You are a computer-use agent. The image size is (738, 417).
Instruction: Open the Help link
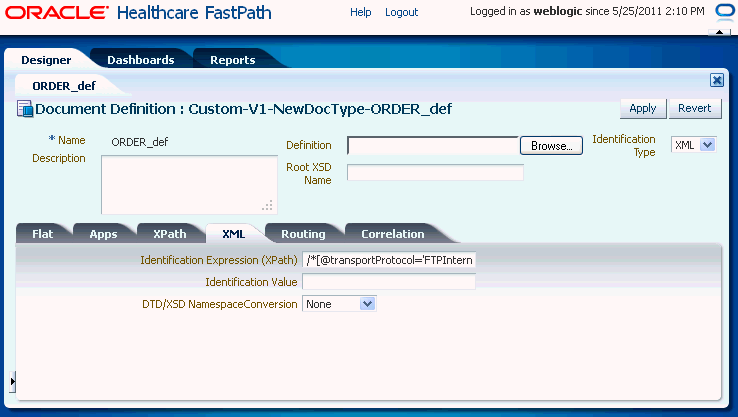[361, 12]
